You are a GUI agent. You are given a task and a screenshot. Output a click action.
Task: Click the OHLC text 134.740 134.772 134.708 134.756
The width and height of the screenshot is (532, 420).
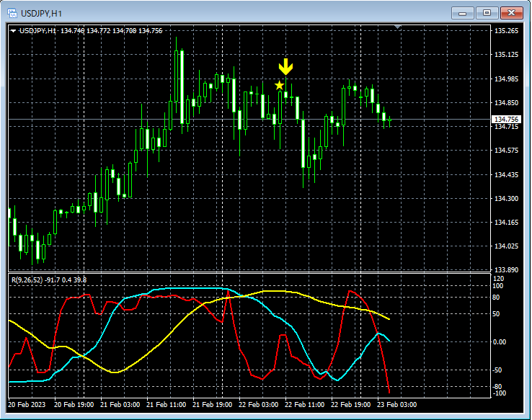point(111,31)
